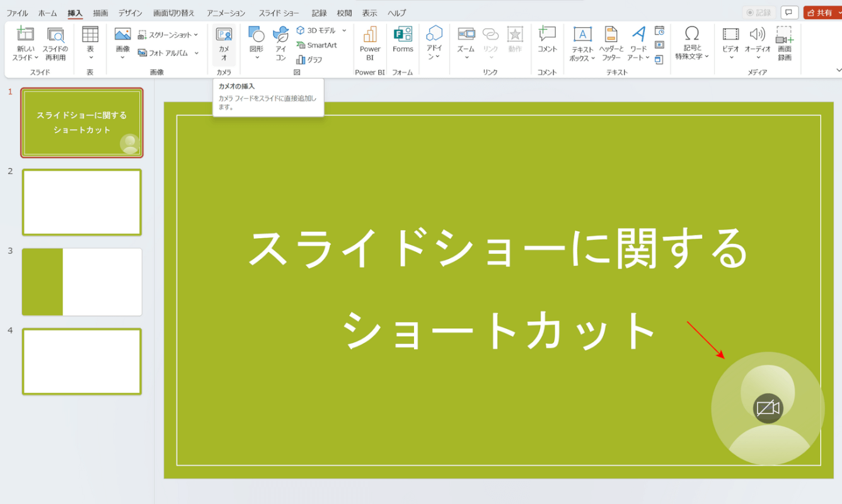
Task: Click the カメオ (Cameo) camera icon
Action: pos(224,35)
